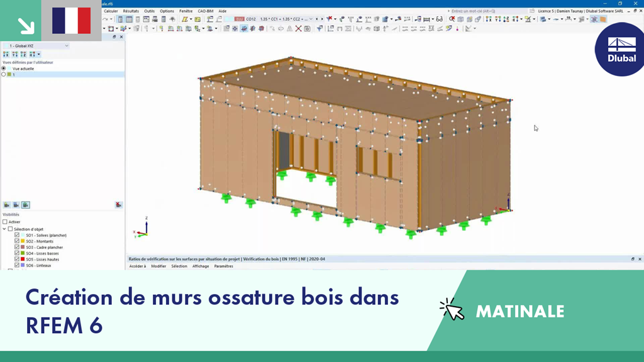Click the cancel selection magnifier red X icon
644x362 pixels.
pos(452,19)
